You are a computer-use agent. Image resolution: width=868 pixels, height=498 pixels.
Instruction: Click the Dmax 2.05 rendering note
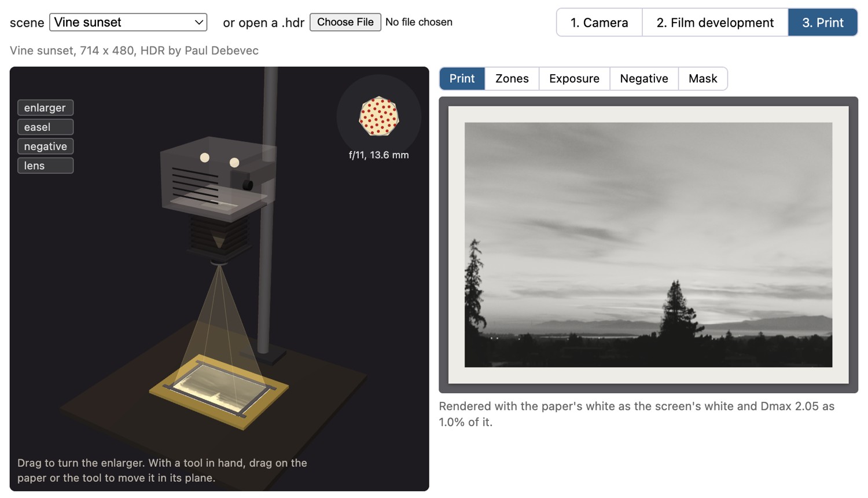[x=637, y=414]
